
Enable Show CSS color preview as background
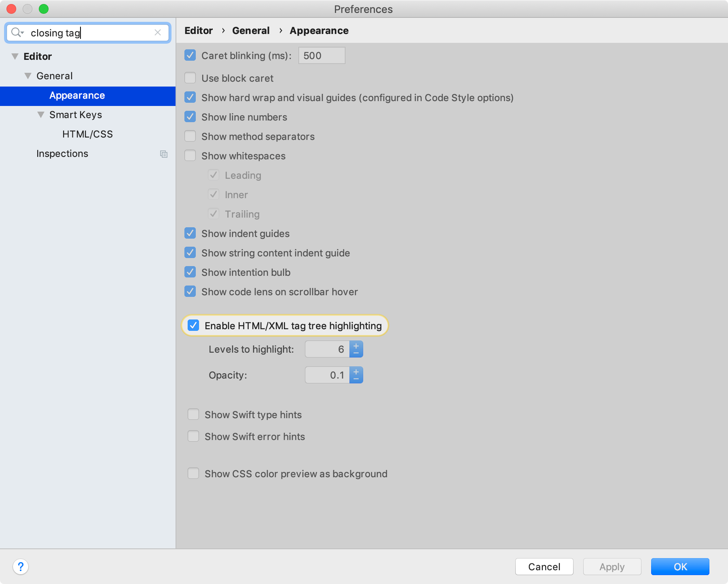click(x=193, y=474)
